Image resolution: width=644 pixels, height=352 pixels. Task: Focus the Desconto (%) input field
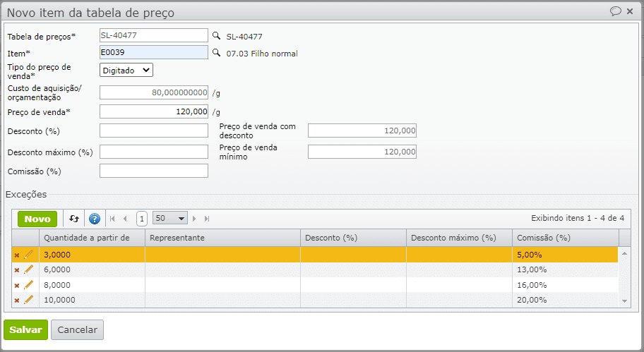point(154,131)
